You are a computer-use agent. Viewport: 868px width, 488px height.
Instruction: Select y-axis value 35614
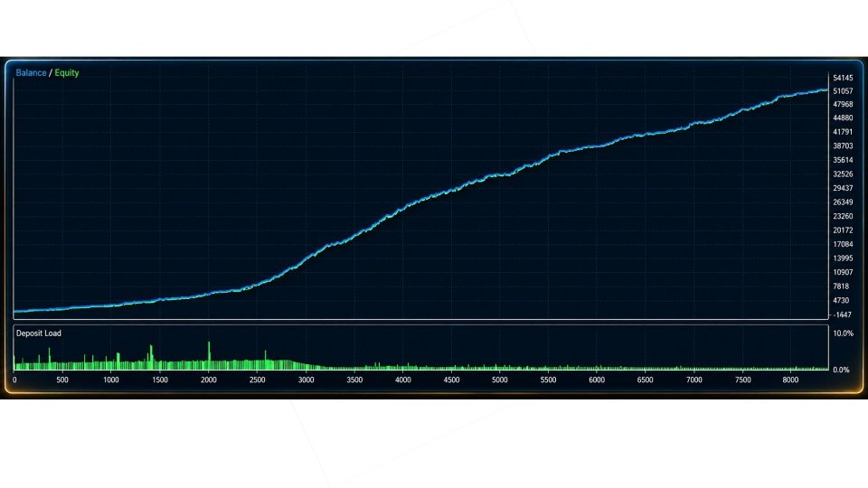tap(843, 160)
